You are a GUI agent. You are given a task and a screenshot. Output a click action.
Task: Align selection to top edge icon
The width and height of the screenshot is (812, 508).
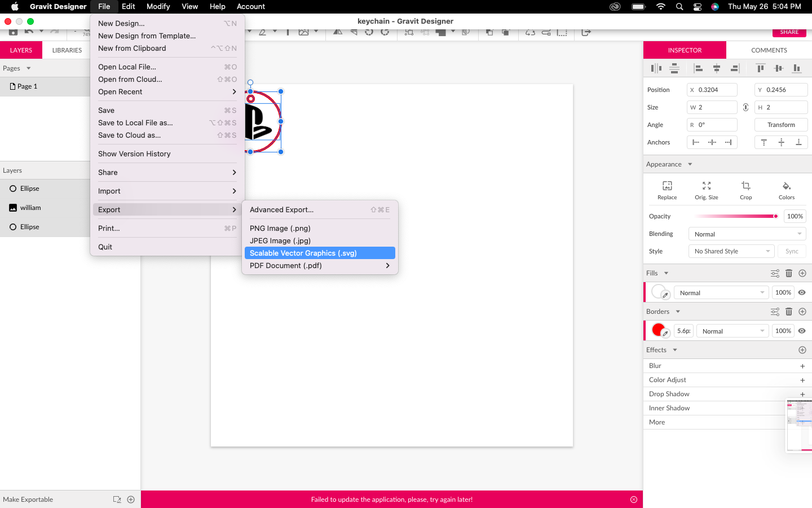point(760,68)
